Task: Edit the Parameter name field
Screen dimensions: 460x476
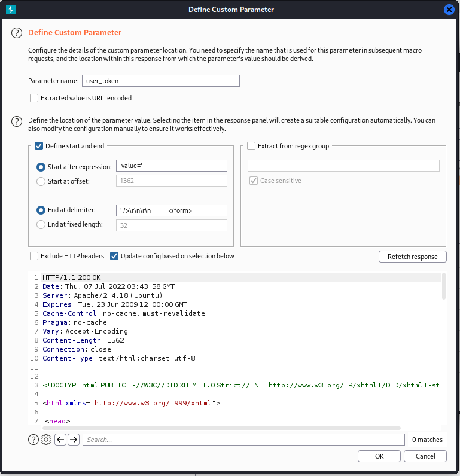Action: coord(161,81)
